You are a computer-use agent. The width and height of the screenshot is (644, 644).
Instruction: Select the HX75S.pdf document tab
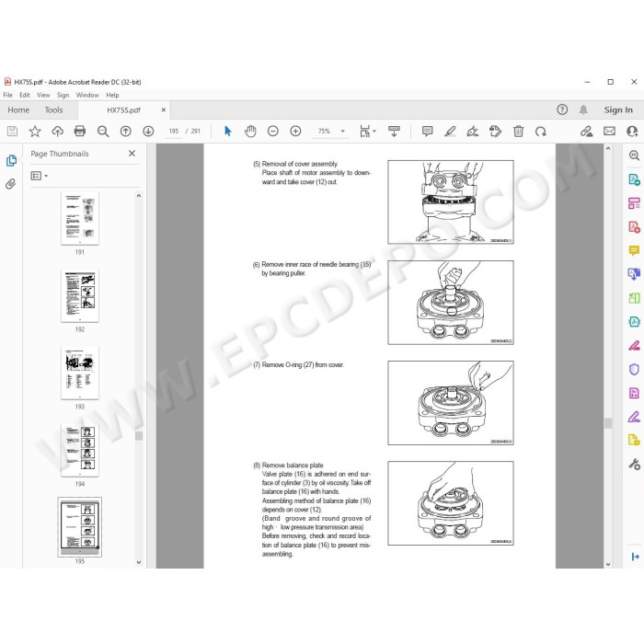tap(123, 110)
